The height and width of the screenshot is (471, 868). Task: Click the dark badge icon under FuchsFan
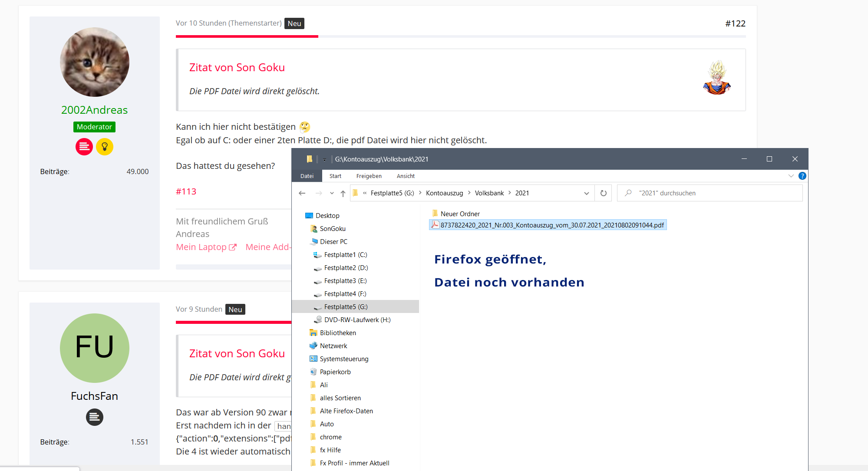tap(94, 417)
